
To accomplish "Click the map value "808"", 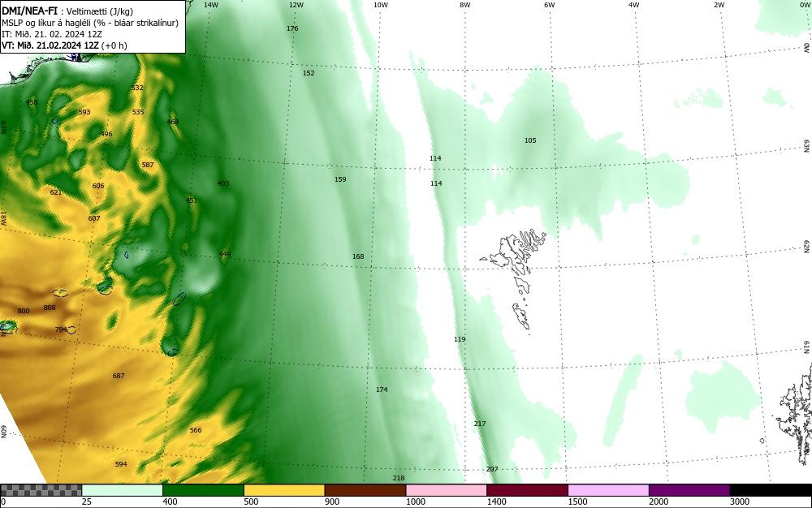I will [50, 308].
